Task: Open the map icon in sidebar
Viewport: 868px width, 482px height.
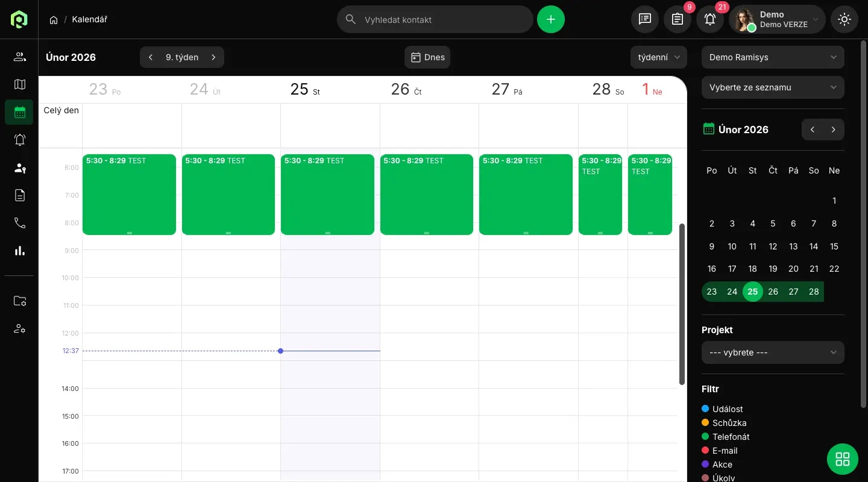Action: point(19,84)
